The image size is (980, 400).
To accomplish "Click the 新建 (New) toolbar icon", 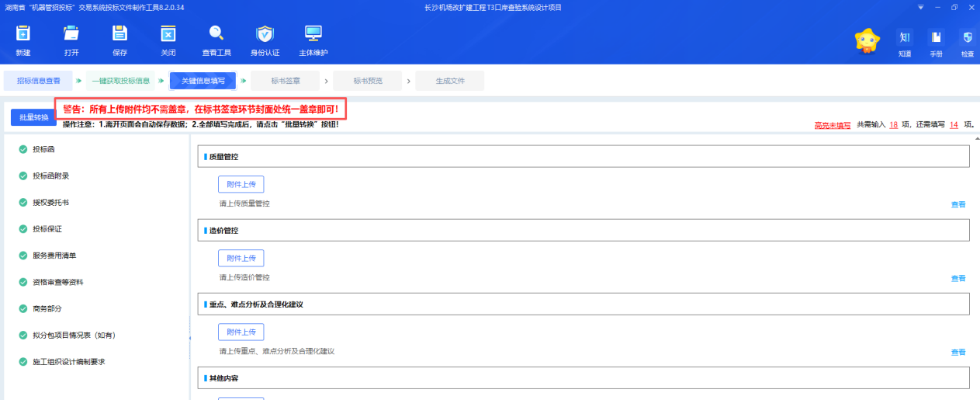I will (23, 34).
